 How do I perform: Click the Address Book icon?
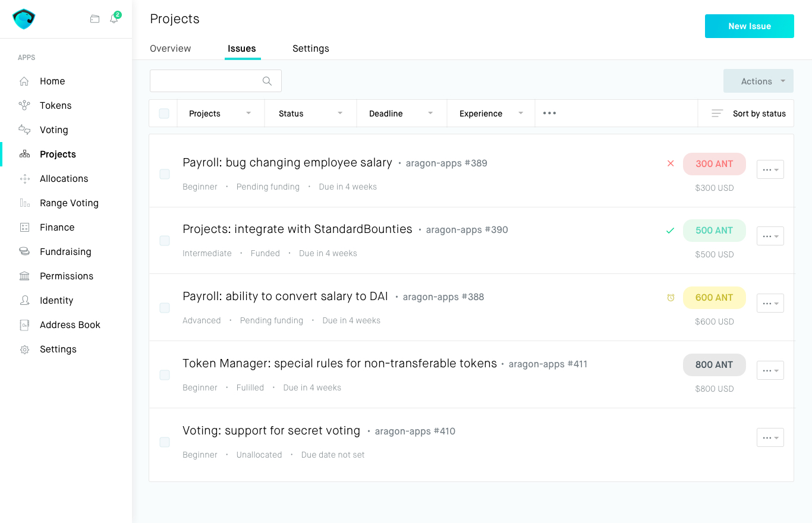(x=24, y=324)
